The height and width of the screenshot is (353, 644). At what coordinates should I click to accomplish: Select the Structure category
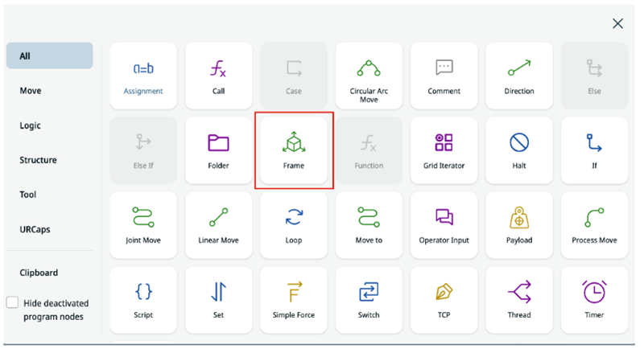coord(38,160)
